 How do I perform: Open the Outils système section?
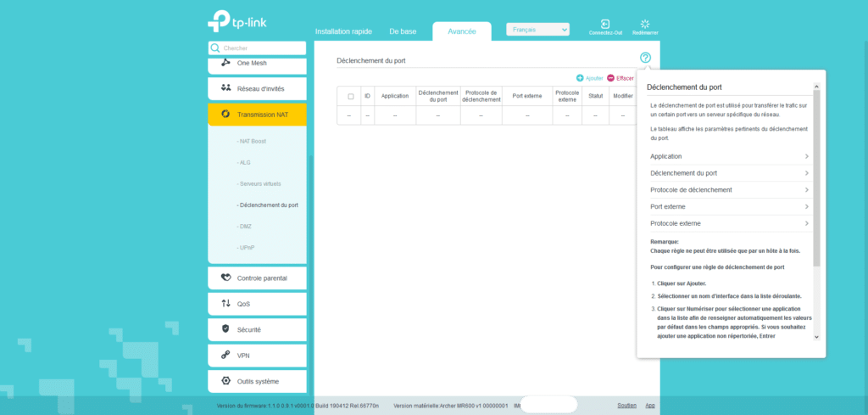click(x=257, y=381)
